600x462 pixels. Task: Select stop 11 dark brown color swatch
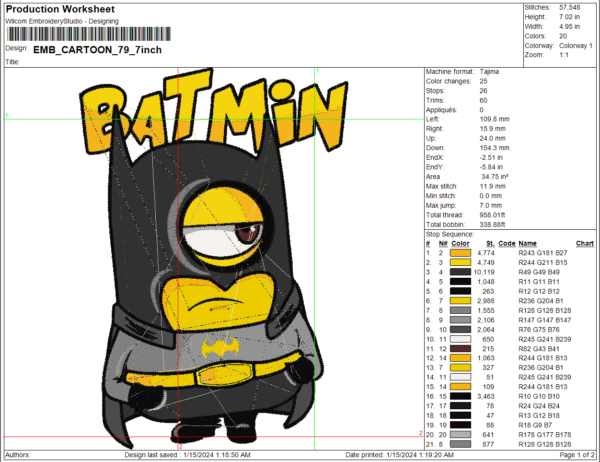pyautogui.click(x=459, y=346)
